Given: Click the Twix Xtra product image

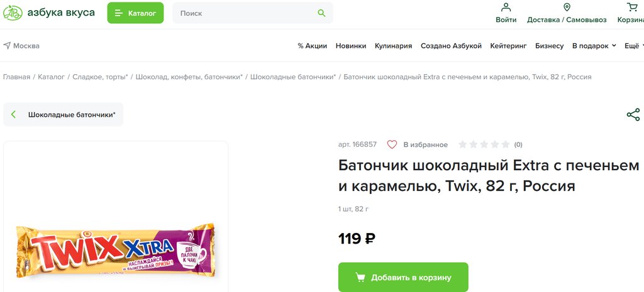Looking at the screenshot, I should point(115,251).
